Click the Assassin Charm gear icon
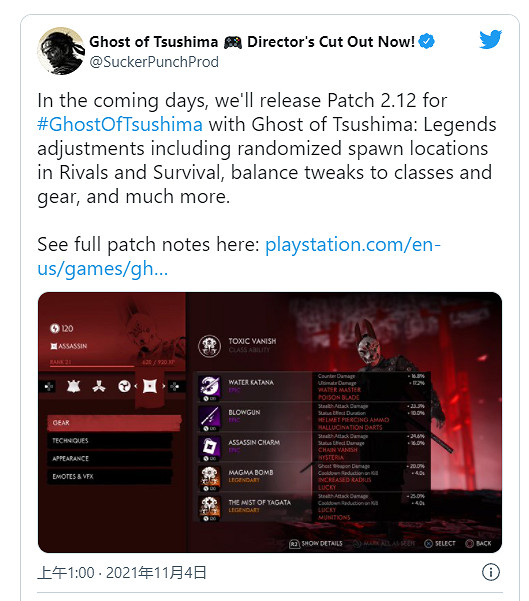529x601 pixels. tap(209, 447)
